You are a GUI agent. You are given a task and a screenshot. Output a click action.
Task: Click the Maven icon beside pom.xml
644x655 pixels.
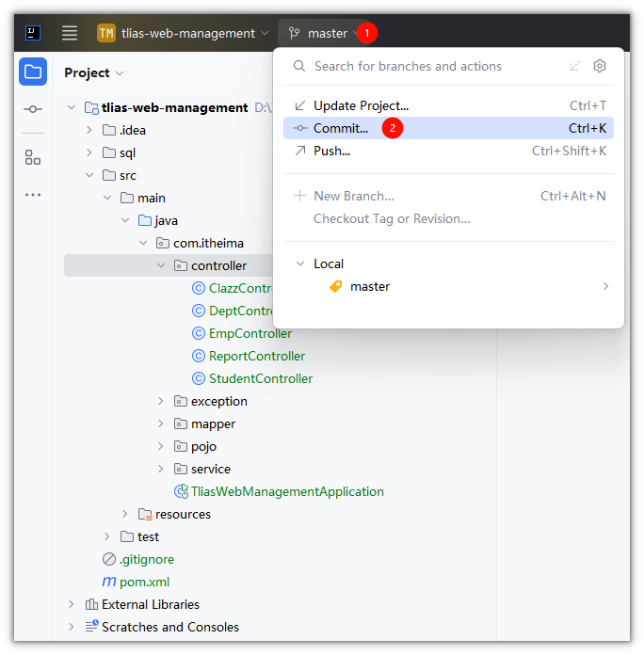[109, 582]
